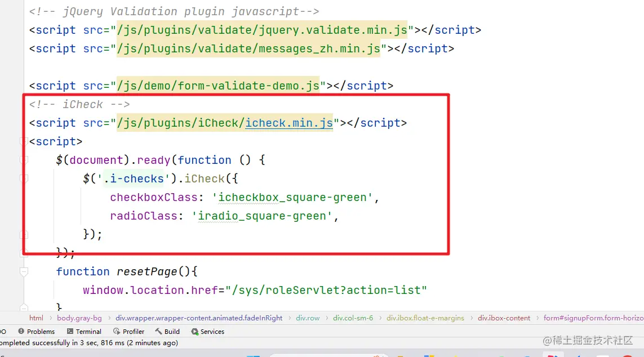Collapse the resetPage function fold marker
The height and width of the screenshot is (357, 644).
point(24,271)
